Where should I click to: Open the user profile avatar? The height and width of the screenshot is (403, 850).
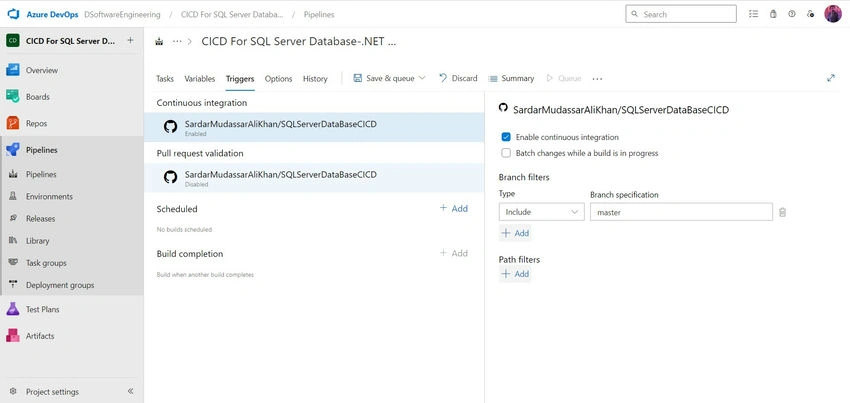click(x=833, y=14)
